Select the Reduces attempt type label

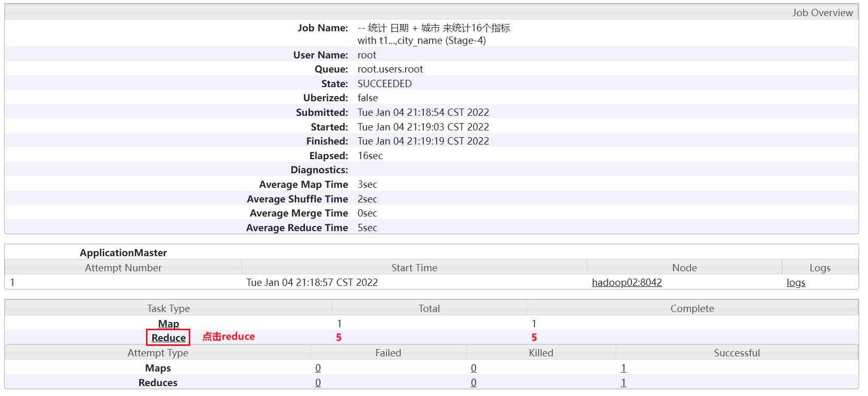click(158, 382)
